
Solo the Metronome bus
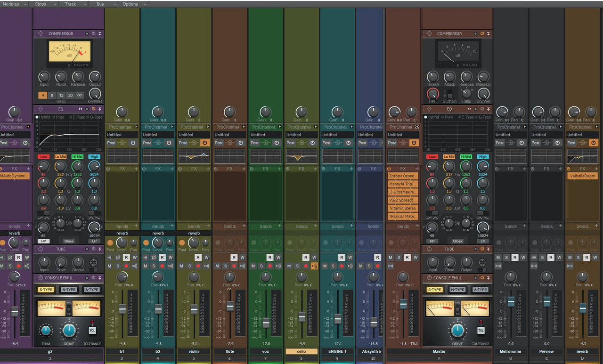click(506, 258)
